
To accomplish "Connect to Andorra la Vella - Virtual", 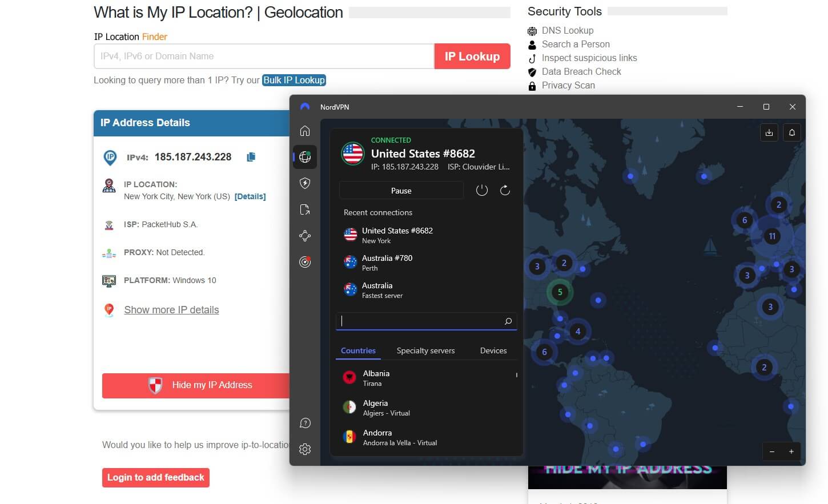I will click(x=426, y=437).
